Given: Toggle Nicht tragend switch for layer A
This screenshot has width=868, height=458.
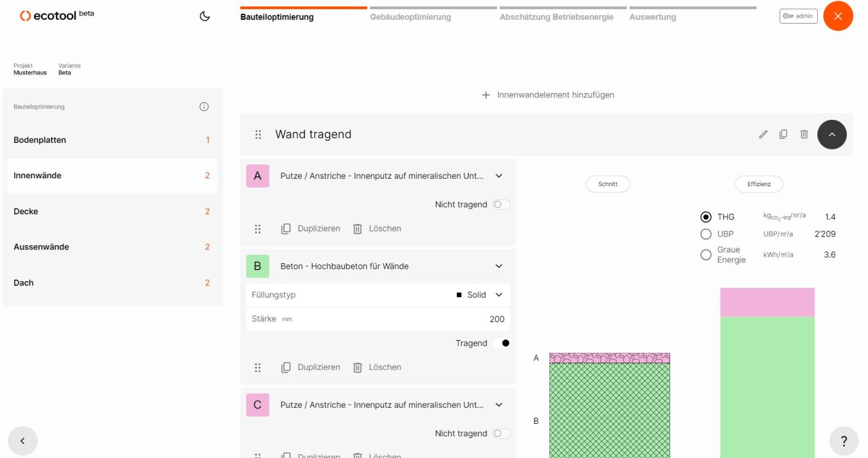Looking at the screenshot, I should (501, 205).
